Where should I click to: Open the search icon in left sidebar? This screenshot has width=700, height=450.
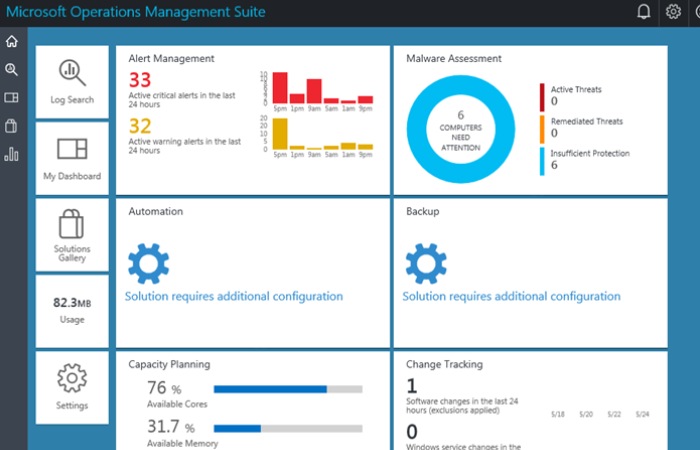coord(12,69)
